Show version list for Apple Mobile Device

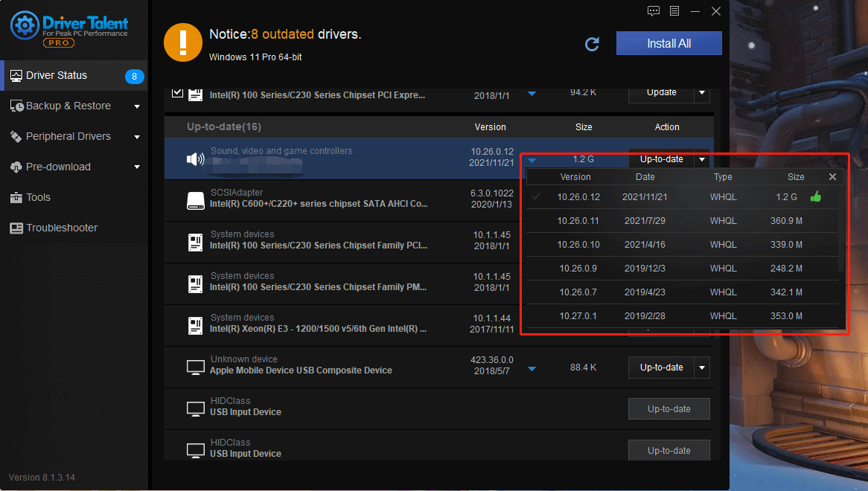point(532,369)
